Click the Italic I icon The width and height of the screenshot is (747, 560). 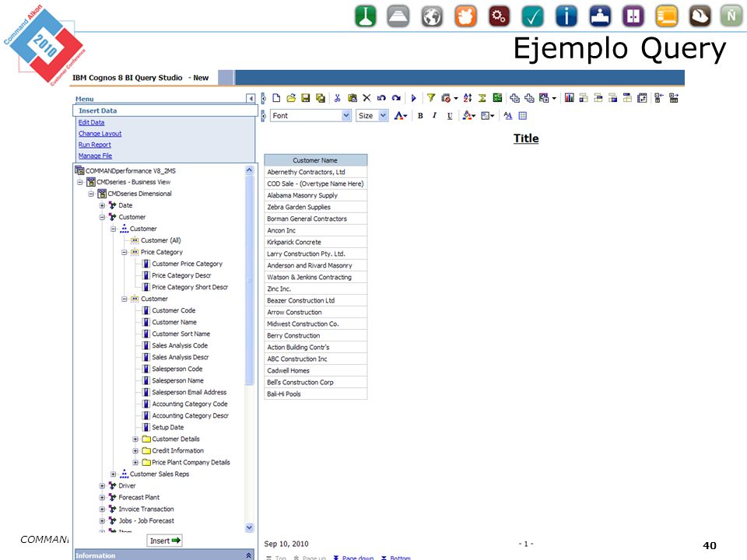point(434,116)
